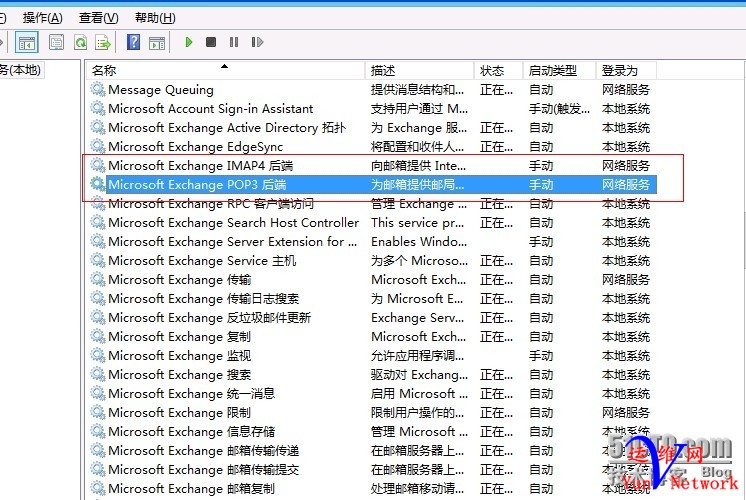Image resolution: width=746 pixels, height=500 pixels.
Task: Click the gear icon of Microsoft Exchange EdgeSync
Action: click(98, 146)
